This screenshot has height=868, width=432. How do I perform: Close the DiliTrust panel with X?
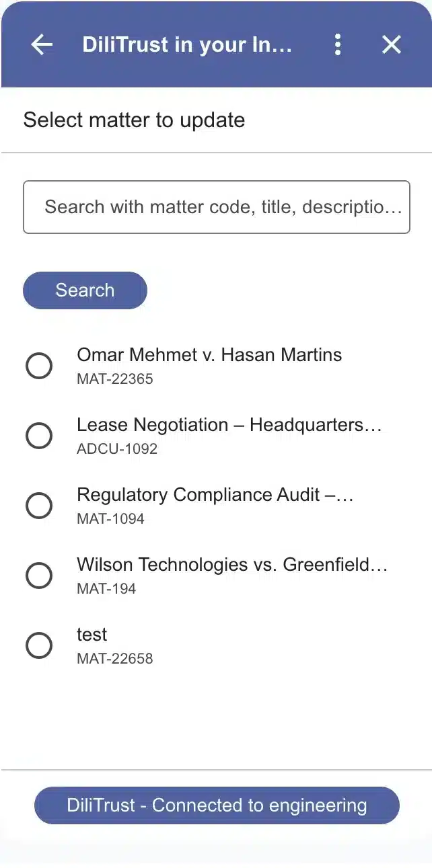[391, 44]
